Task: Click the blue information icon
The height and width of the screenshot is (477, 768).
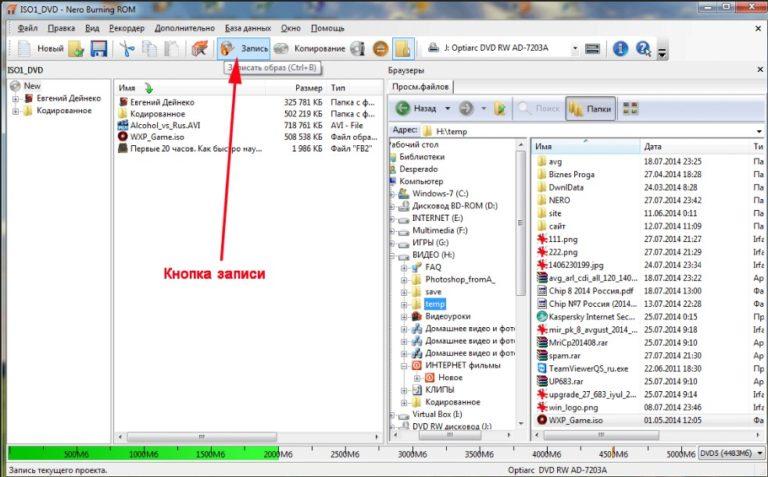Action: point(620,48)
